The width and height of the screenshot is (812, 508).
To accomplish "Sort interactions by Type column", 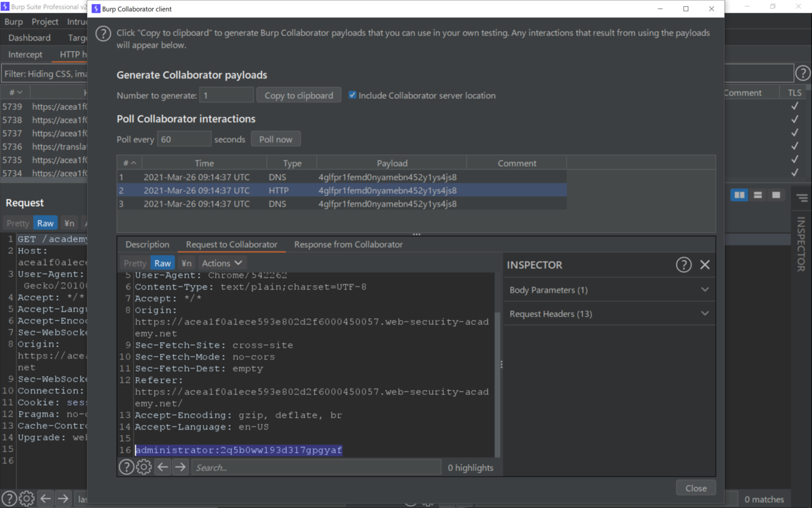I will coord(292,163).
